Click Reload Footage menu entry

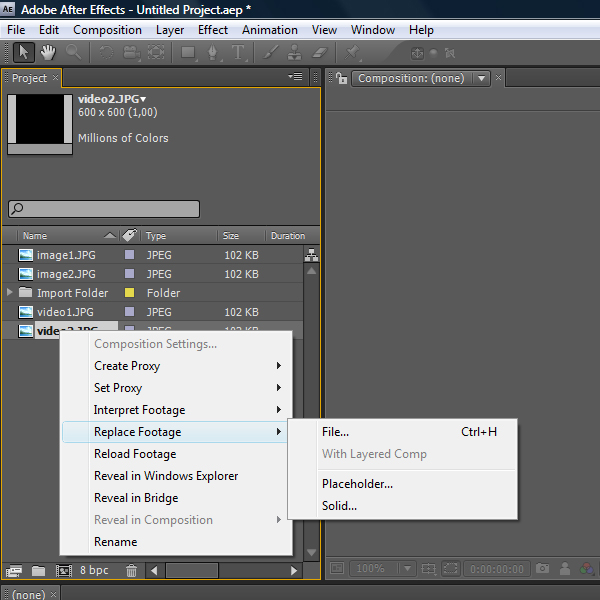(x=176, y=454)
